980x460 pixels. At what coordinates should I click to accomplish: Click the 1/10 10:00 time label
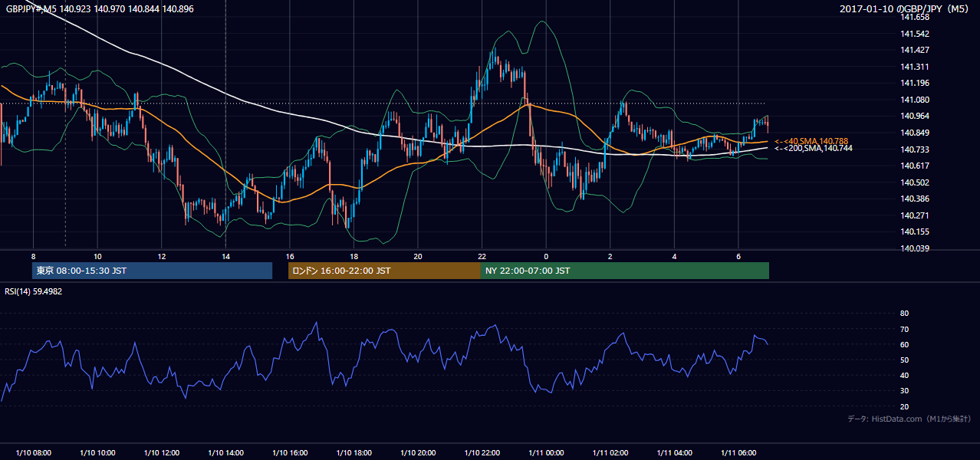[97, 453]
